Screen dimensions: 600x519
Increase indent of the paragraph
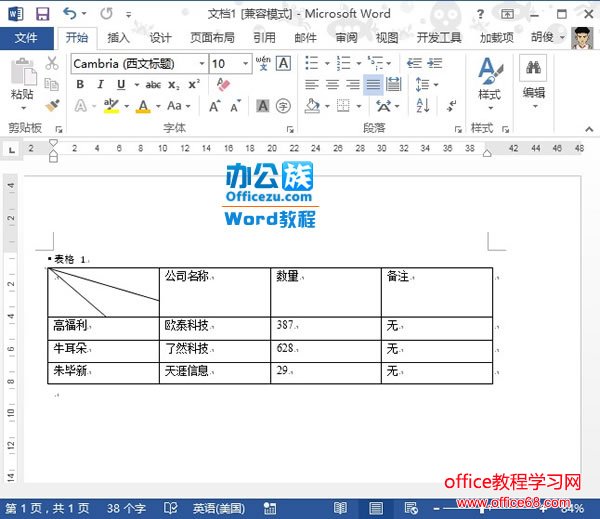coord(435,63)
